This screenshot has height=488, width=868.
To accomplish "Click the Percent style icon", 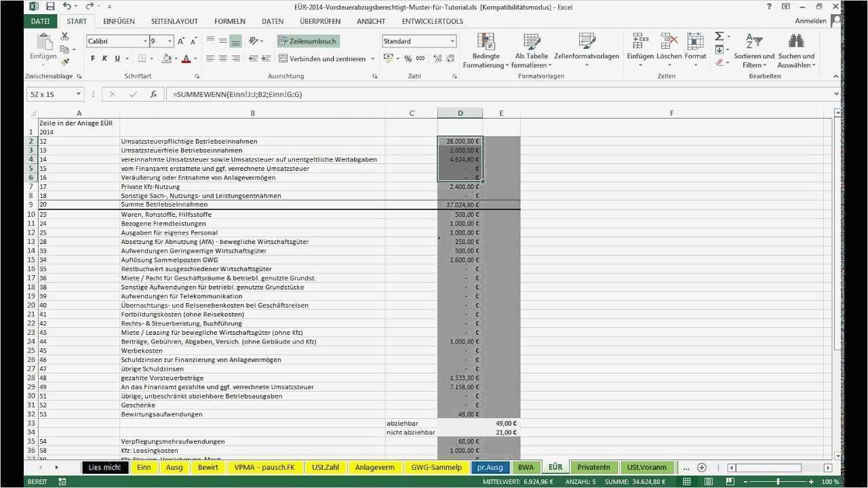I will (x=408, y=59).
